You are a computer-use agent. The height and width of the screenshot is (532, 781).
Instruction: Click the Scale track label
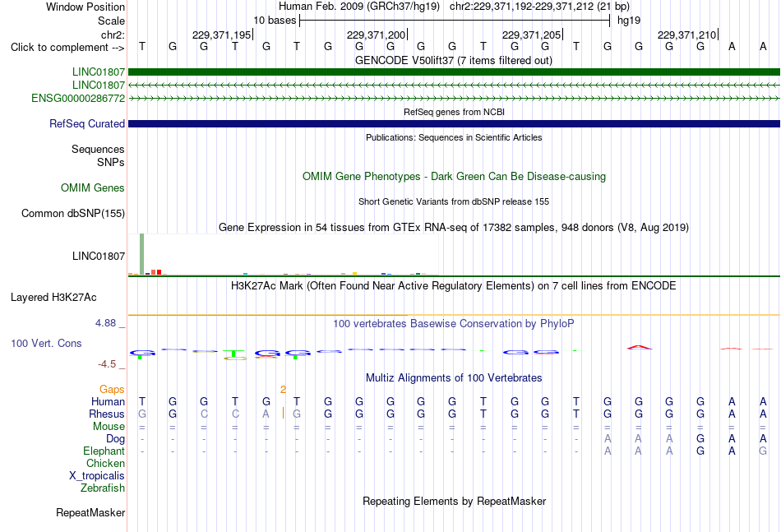111,21
